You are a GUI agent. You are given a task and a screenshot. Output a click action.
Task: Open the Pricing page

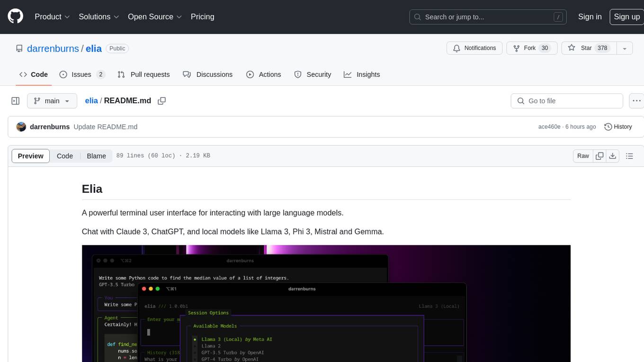click(x=202, y=17)
